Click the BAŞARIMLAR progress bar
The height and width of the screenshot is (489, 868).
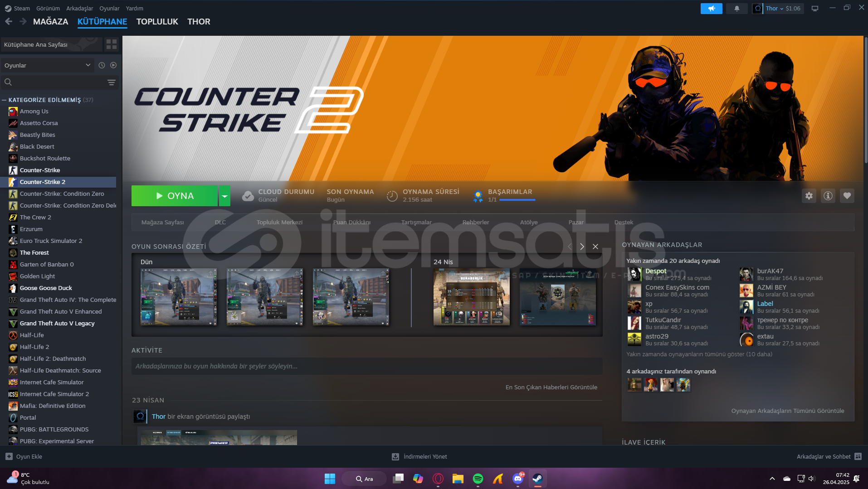click(x=517, y=200)
